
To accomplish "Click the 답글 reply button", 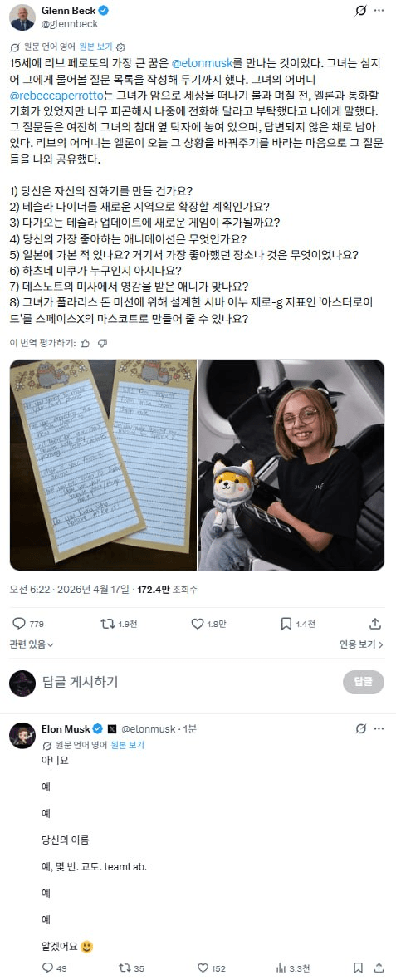I will [x=364, y=682].
